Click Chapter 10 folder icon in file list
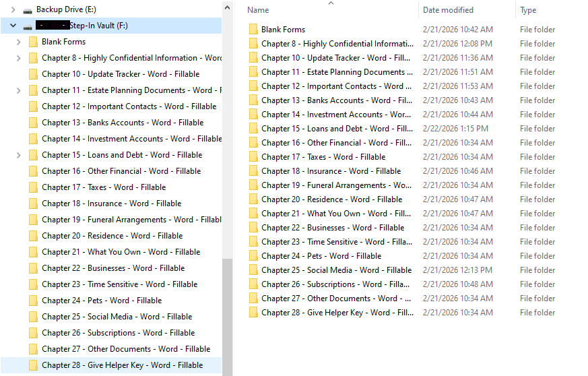Screen dimensions: 588x376 click(x=253, y=58)
